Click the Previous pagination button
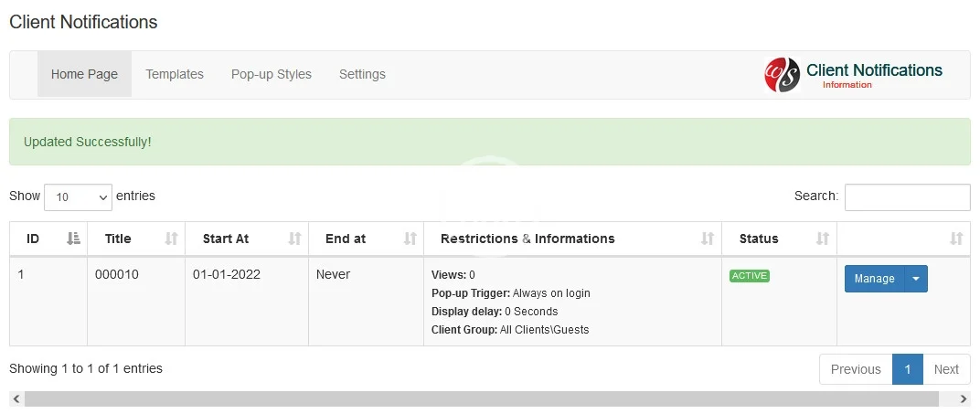Viewport: 980px width, 414px height. pyautogui.click(x=856, y=369)
